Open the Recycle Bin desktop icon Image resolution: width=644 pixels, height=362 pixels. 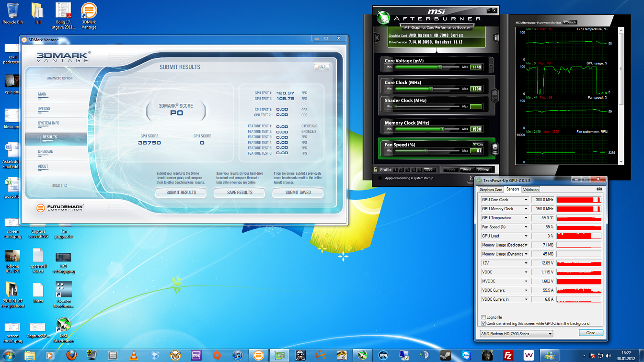13,13
